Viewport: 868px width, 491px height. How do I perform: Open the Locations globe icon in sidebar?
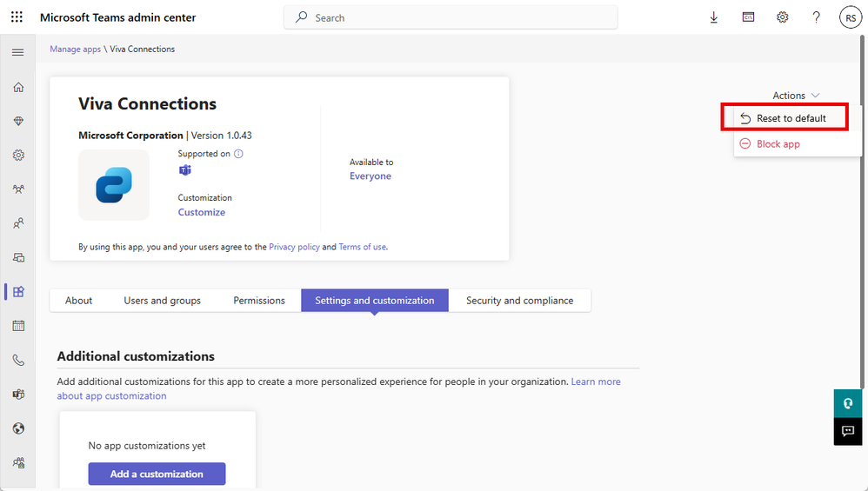point(18,428)
